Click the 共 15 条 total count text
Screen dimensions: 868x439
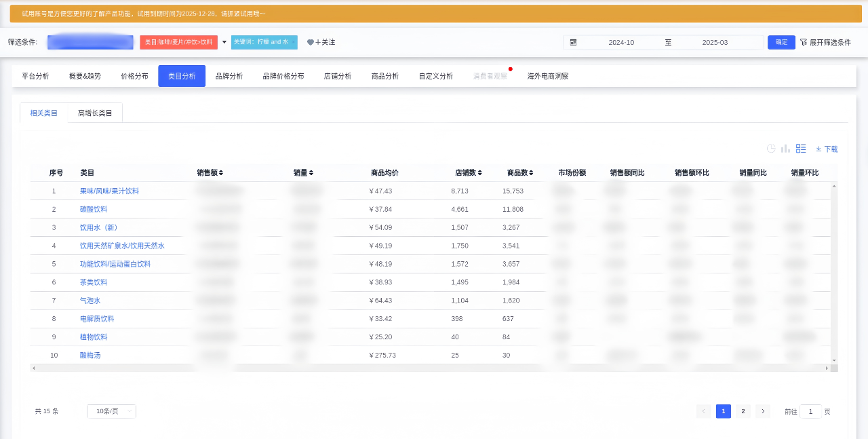tap(47, 411)
